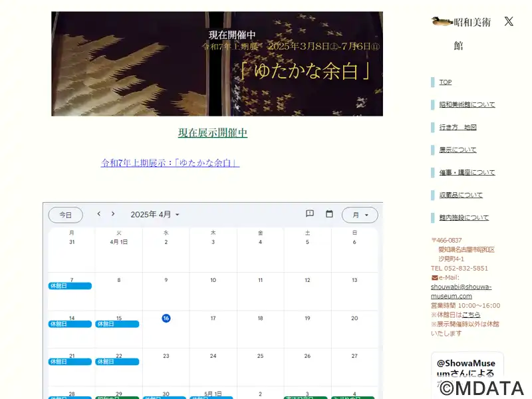Click the email envelope icon
This screenshot has width=532, height=399.
tap(434, 277)
